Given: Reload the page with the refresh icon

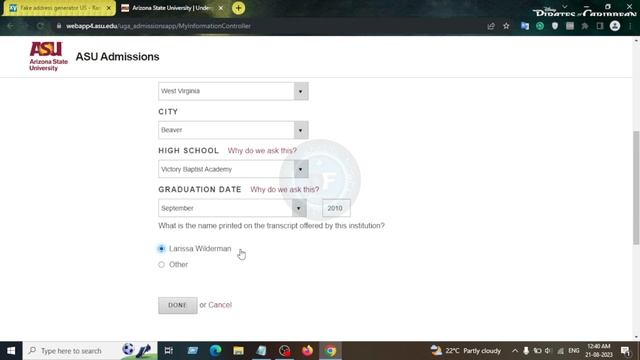Looking at the screenshot, I should pyautogui.click(x=40, y=26).
